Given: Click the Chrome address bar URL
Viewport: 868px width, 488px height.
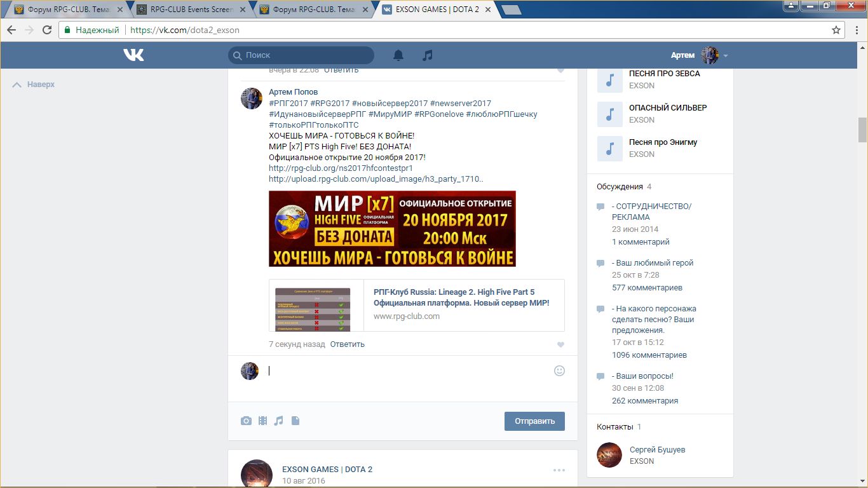Looking at the screenshot, I should [184, 30].
